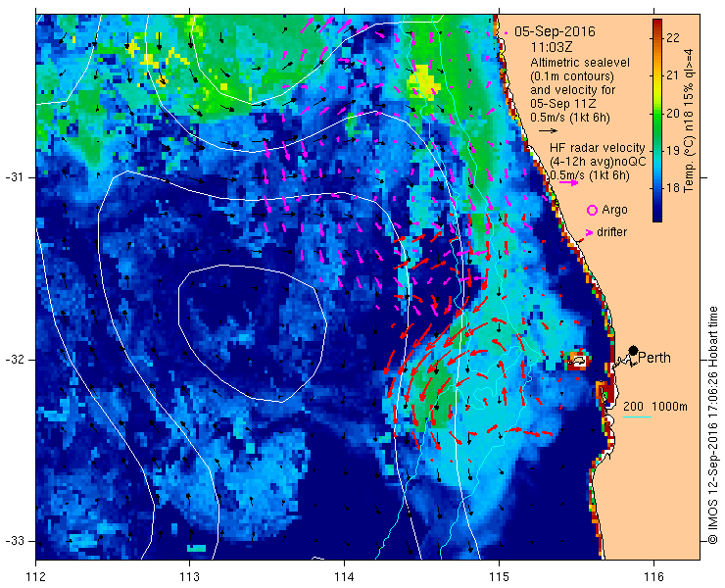This screenshot has width=725, height=588.
Task: Click the IMOS copyright timestamp text
Action: [712, 424]
